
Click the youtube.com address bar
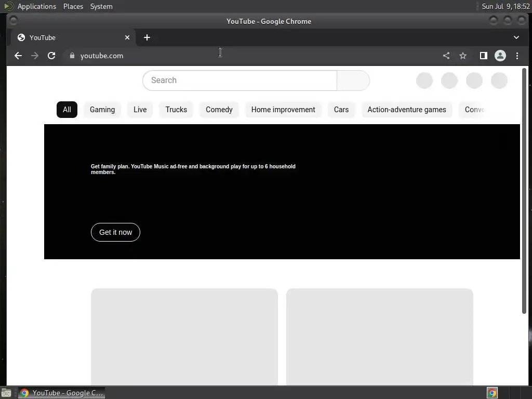point(251,56)
